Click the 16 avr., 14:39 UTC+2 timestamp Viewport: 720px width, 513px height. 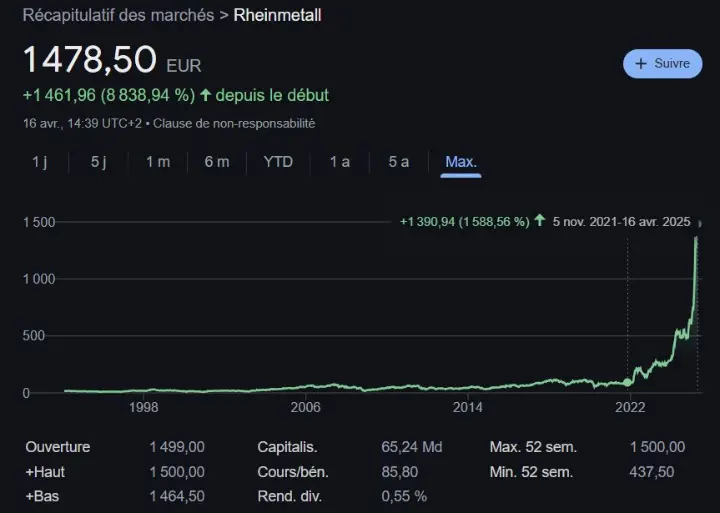(82, 124)
